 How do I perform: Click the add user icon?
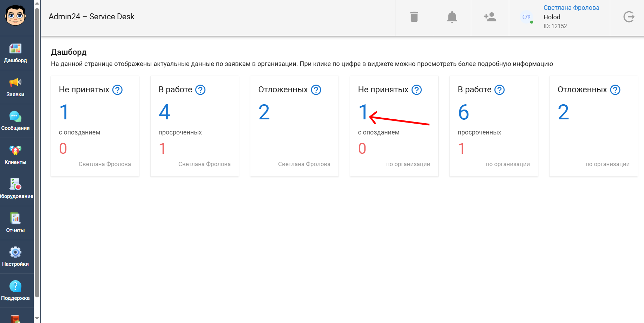[x=490, y=17]
